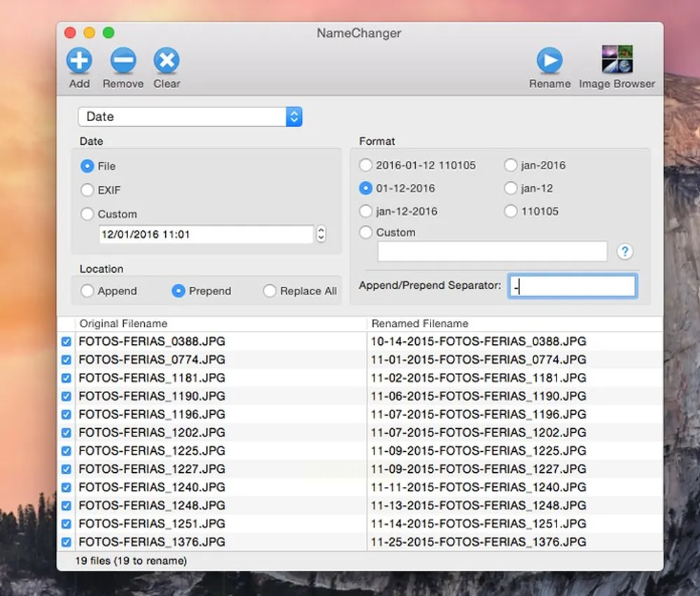The image size is (700, 596).
Task: Click the Custom format help question mark
Action: 624,252
